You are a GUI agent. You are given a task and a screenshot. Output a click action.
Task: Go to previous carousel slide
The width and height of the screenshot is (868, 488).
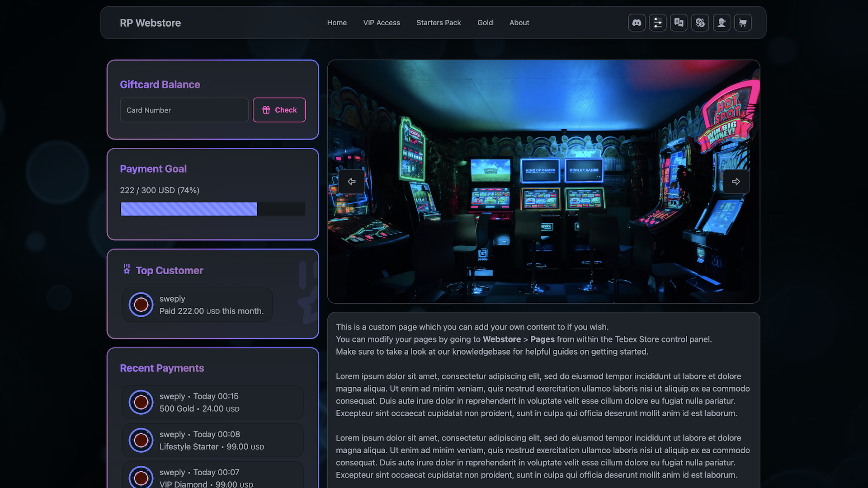351,182
